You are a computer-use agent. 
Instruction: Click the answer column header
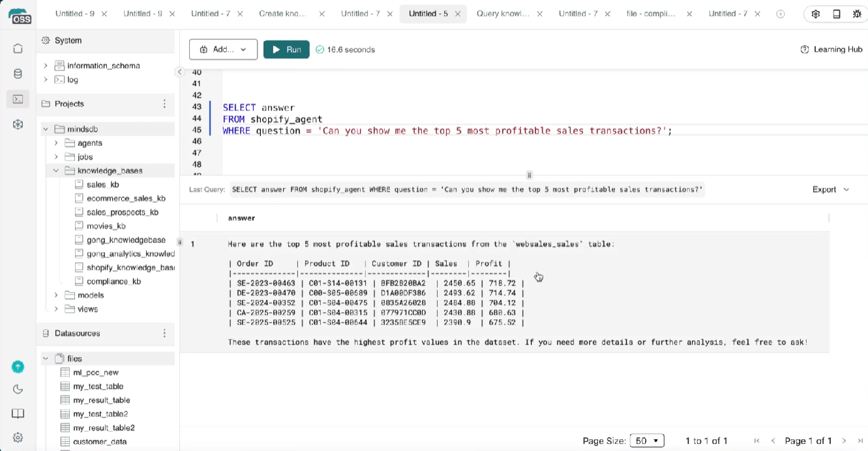click(241, 218)
